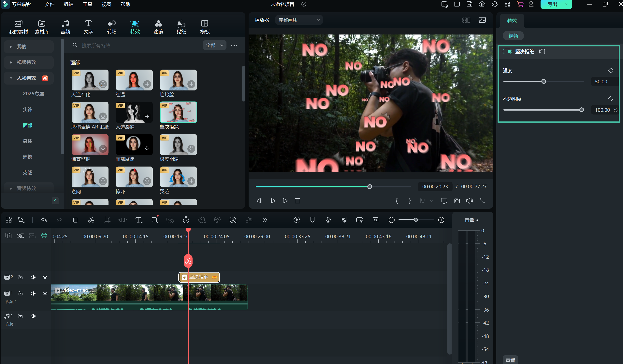
Task: Expand the 视频特效 category
Action: click(29, 62)
